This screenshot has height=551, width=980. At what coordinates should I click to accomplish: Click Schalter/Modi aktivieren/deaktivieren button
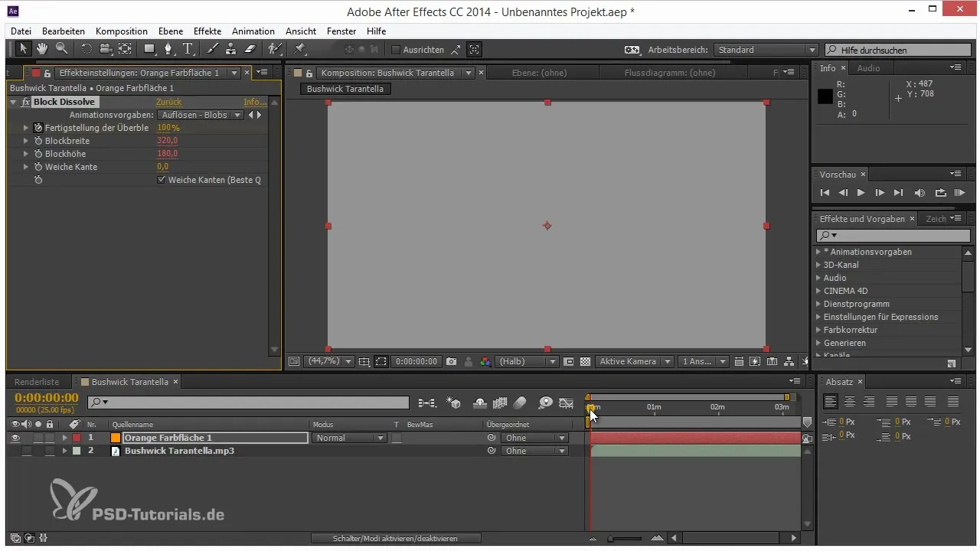point(395,539)
